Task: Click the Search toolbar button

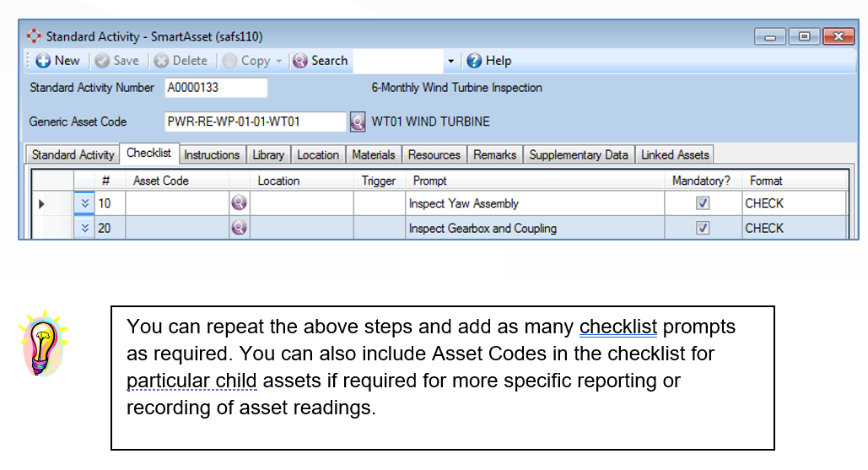Action: [321, 61]
